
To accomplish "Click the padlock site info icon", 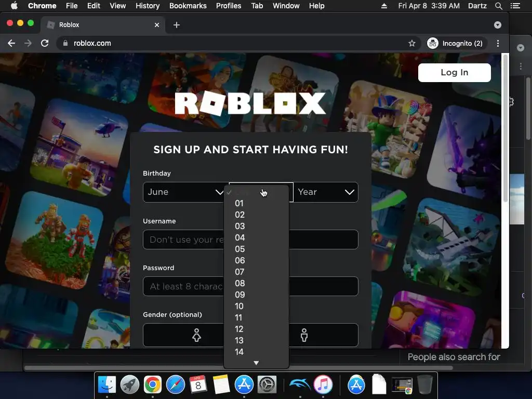I will coord(65,43).
